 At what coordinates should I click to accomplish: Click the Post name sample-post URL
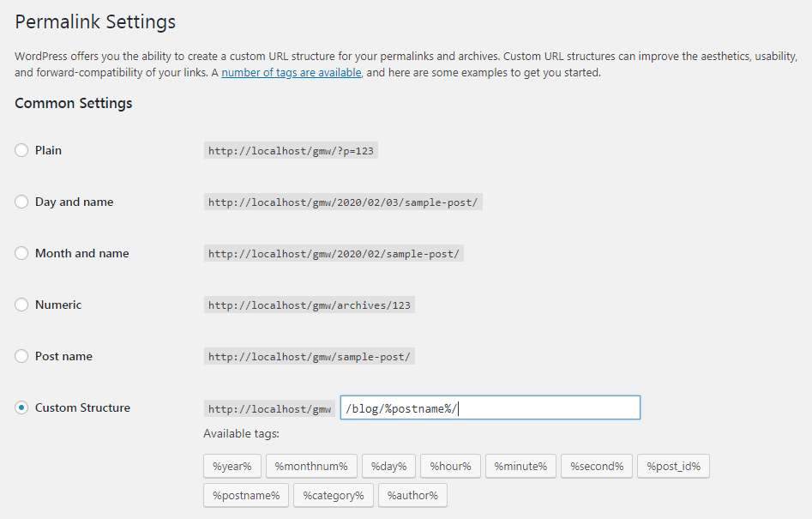click(309, 356)
